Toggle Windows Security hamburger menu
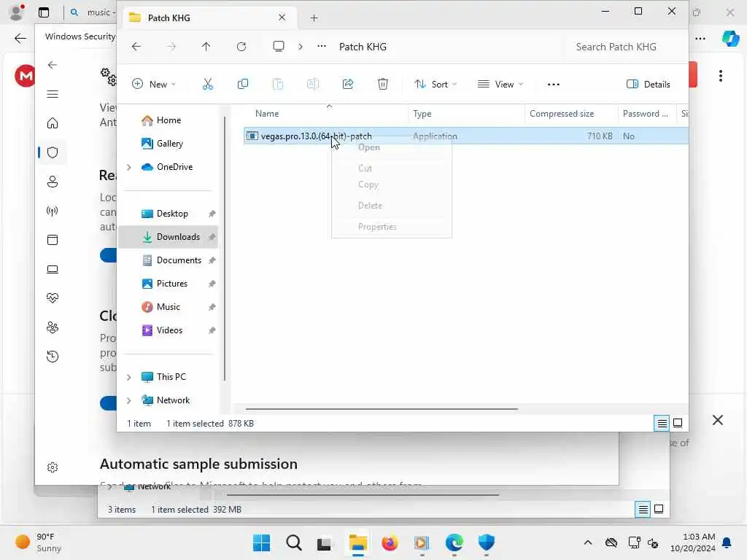Viewport: 747px width, 560px height. [x=53, y=94]
